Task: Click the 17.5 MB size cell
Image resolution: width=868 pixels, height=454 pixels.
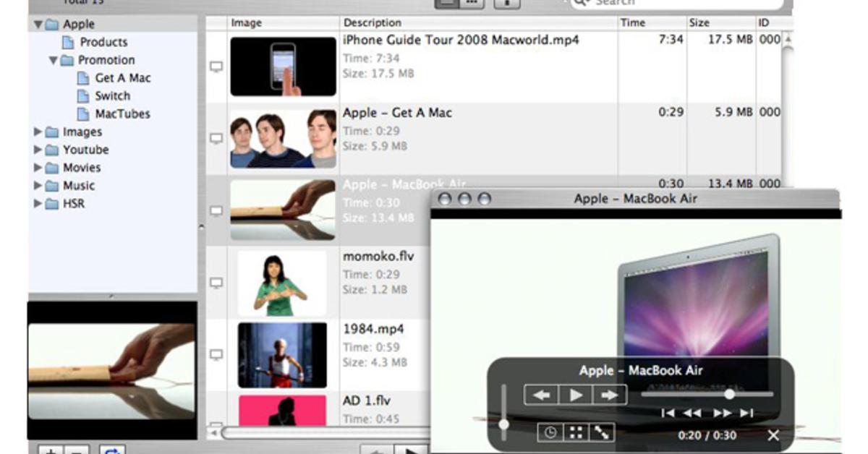Action: point(730,40)
